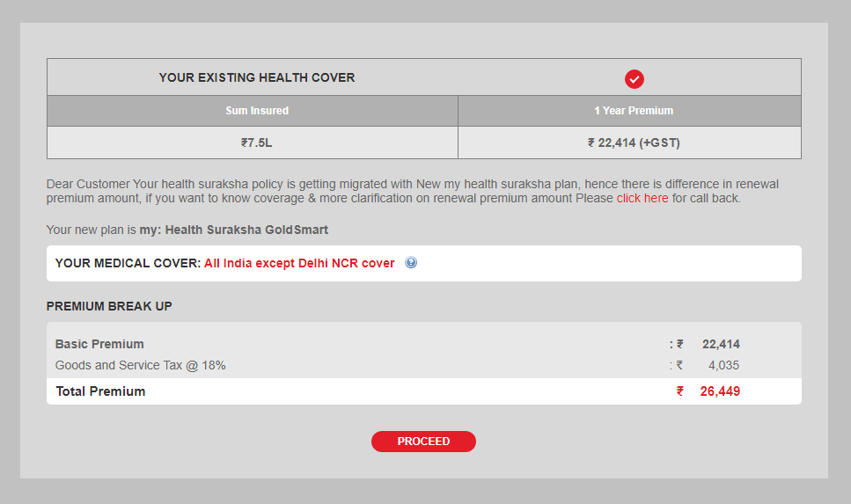Open the medical cover help question icon
This screenshot has height=504, width=851.
[x=411, y=263]
